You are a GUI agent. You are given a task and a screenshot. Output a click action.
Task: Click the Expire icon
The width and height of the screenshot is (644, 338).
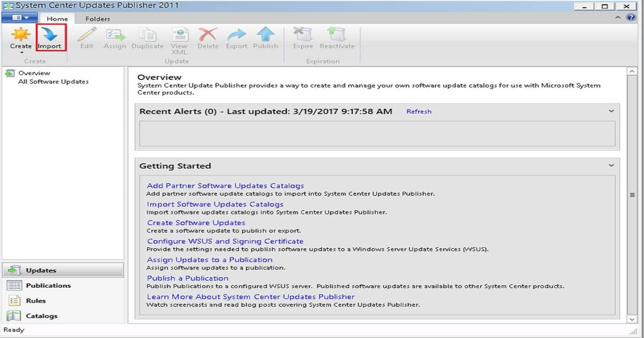(303, 34)
